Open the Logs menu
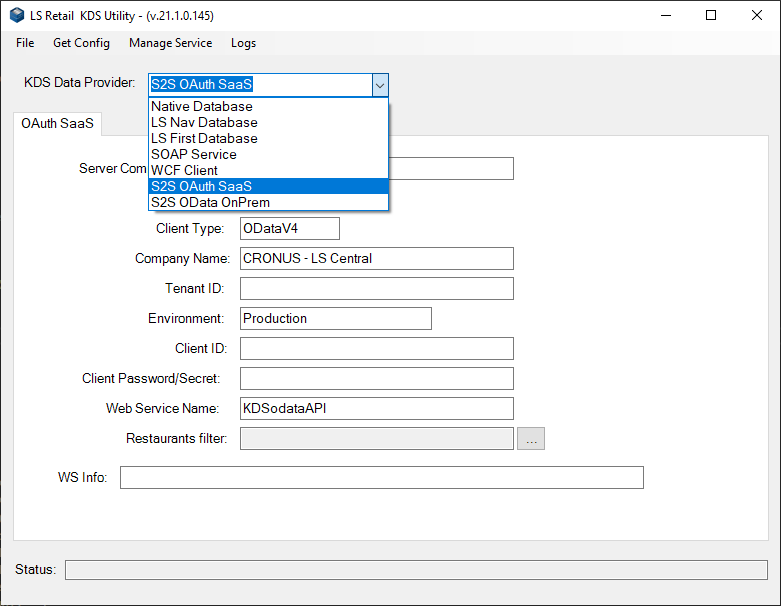Viewport: 781px width, 606px height. (243, 43)
